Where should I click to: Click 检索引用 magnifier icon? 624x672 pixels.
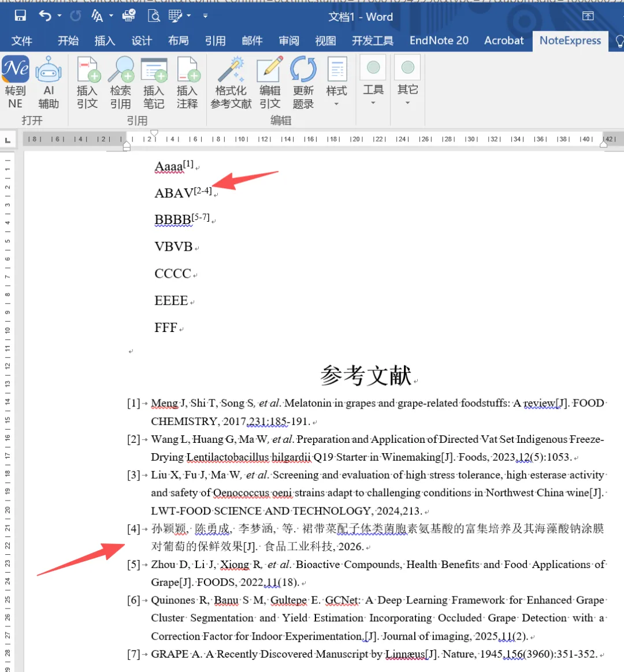[x=121, y=83]
